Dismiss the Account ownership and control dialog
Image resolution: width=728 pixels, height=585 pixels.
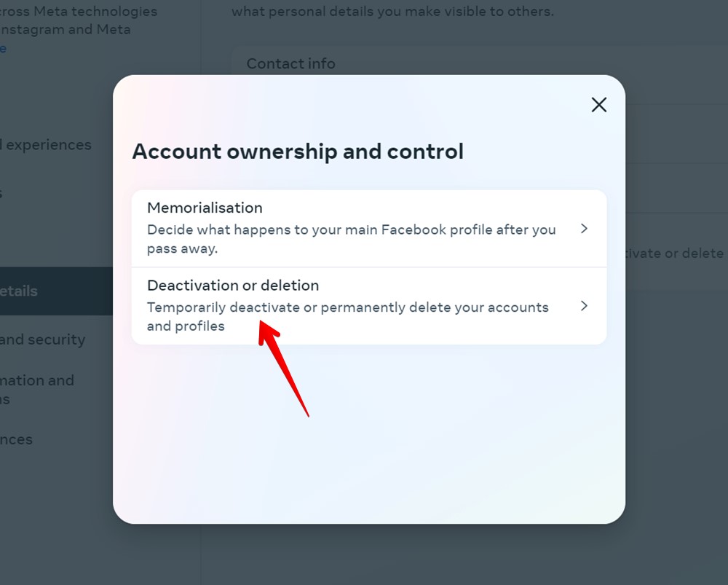tap(598, 104)
